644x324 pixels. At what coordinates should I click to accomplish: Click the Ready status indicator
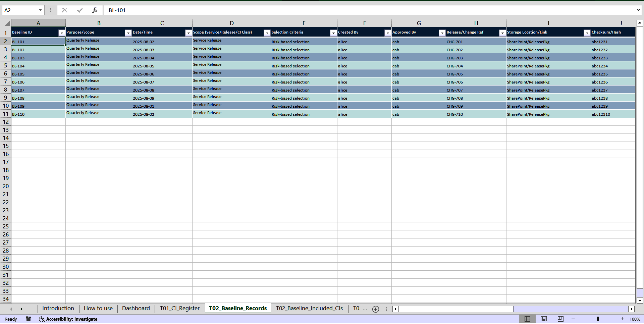tap(11, 319)
